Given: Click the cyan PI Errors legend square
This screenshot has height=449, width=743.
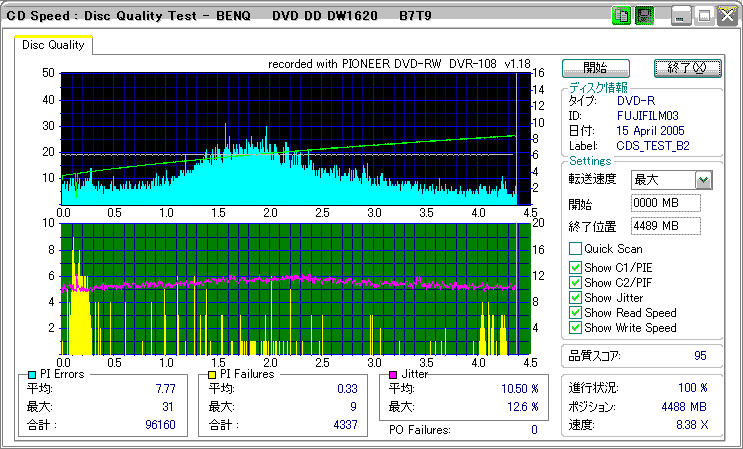Looking at the screenshot, I should pyautogui.click(x=32, y=374).
